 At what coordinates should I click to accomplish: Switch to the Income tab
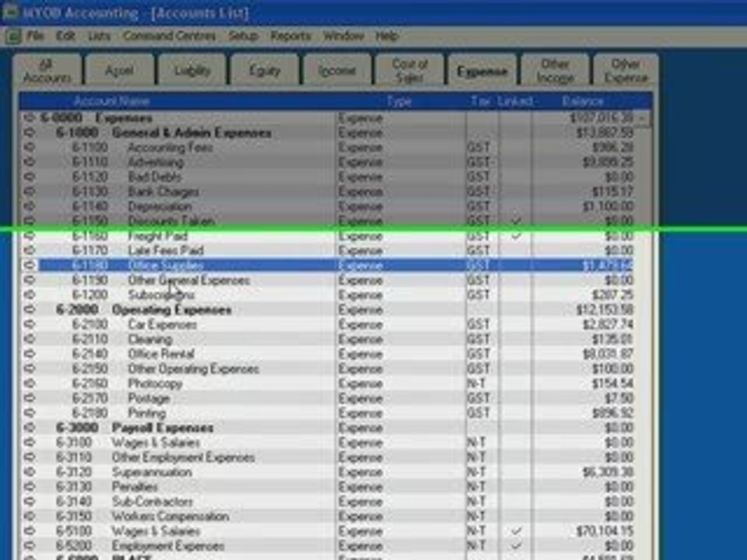(x=337, y=71)
